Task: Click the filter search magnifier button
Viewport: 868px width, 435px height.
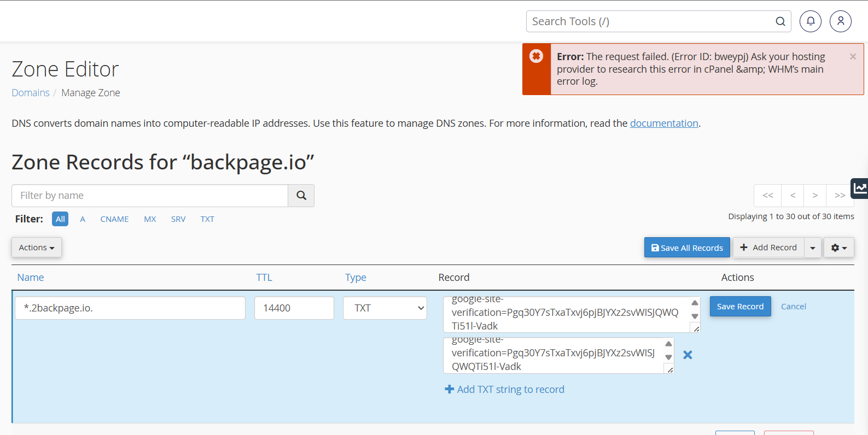Action: (x=301, y=196)
